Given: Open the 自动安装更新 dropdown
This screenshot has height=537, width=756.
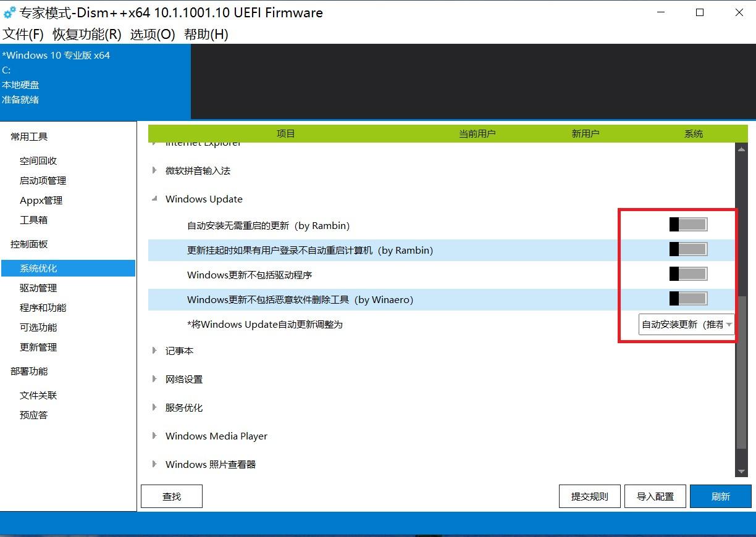Looking at the screenshot, I should point(686,324).
